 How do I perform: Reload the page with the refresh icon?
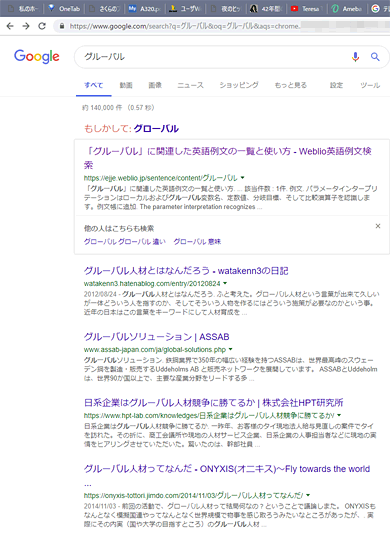[x=42, y=26]
